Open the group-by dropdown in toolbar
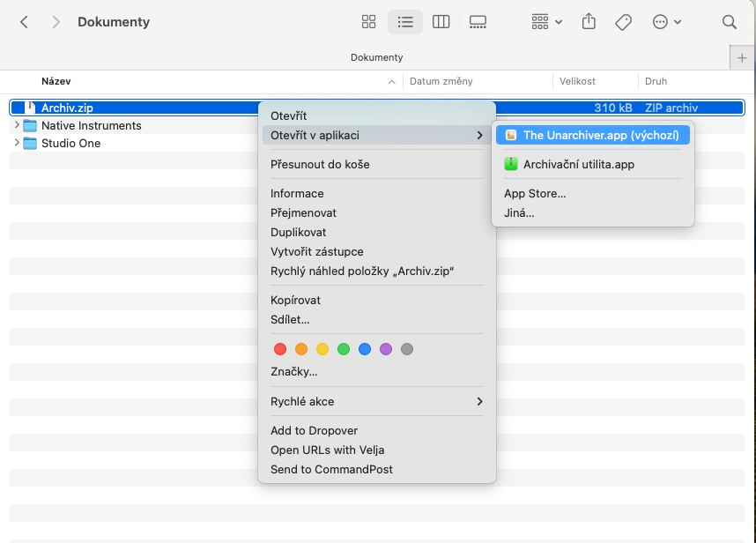 [546, 22]
